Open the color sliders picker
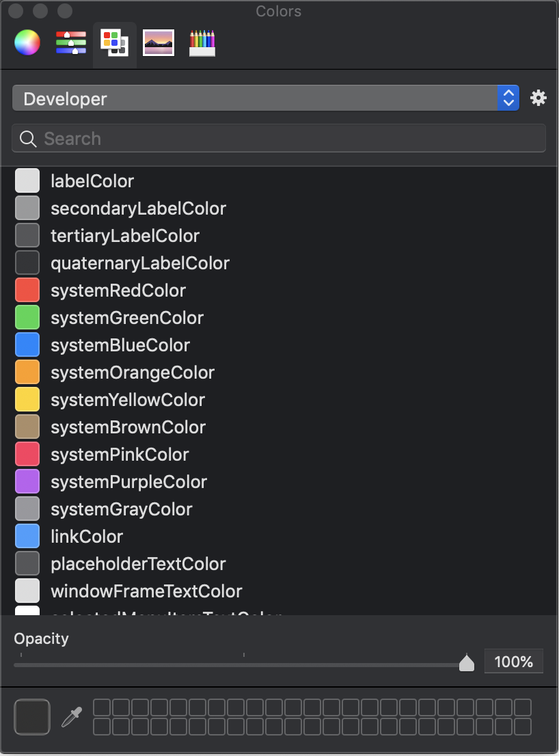Image resolution: width=559 pixels, height=756 pixels. 71,42
